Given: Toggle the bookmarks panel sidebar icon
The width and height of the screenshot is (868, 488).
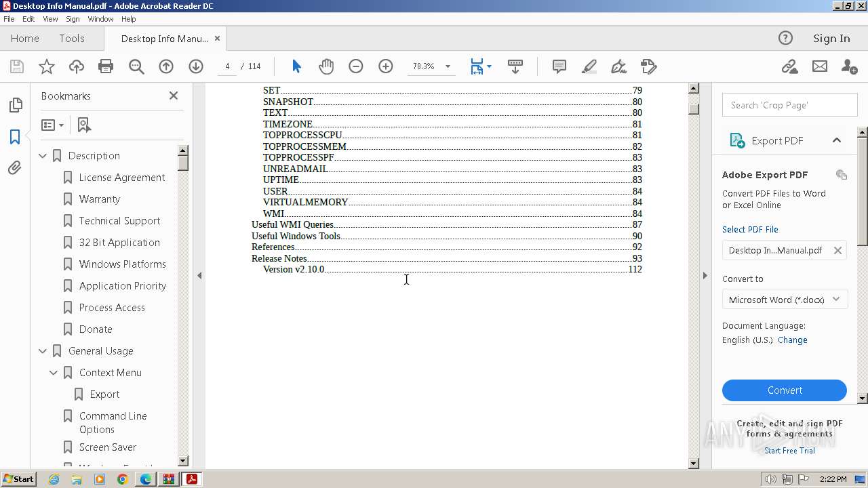Looking at the screenshot, I should (15, 136).
